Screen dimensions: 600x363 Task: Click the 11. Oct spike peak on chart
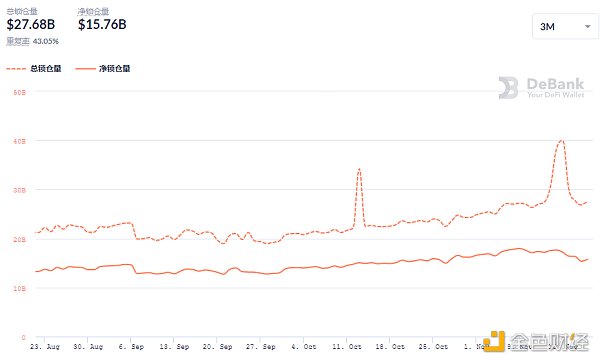359,169
